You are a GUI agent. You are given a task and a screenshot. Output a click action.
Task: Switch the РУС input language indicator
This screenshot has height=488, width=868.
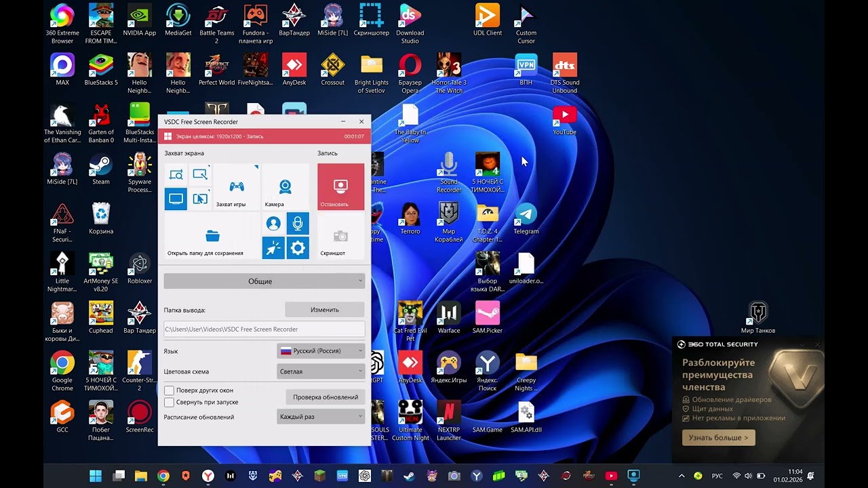(717, 476)
